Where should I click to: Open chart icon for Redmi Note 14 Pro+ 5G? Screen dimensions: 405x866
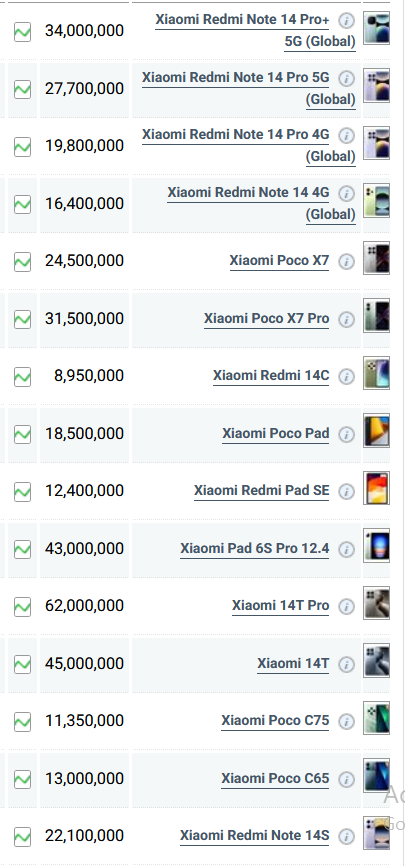[x=22, y=32]
